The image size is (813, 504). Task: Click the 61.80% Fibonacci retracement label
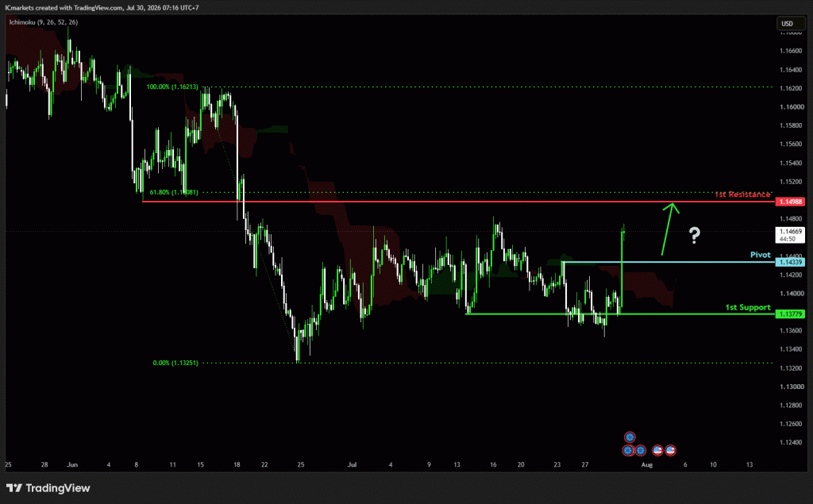(x=174, y=192)
